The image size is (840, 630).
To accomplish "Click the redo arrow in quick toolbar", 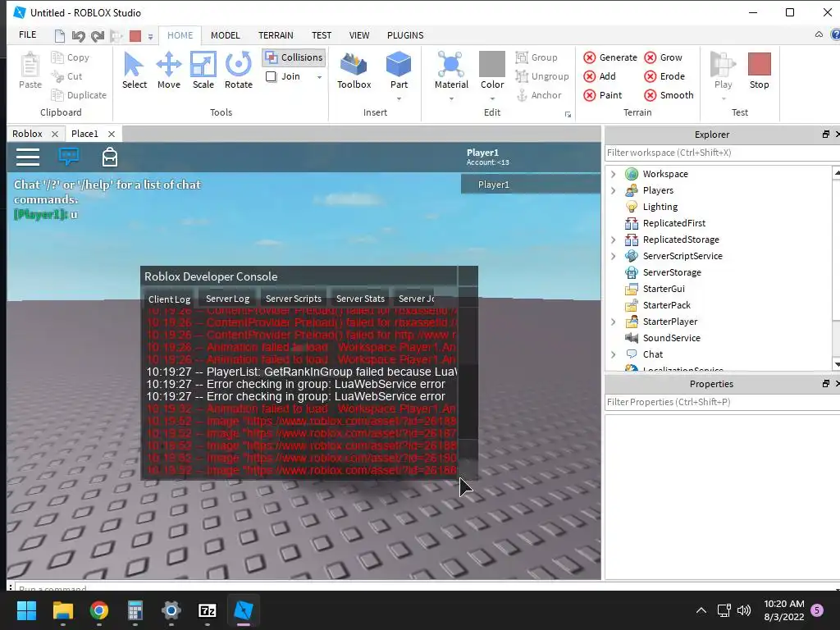I will pyautogui.click(x=98, y=36).
